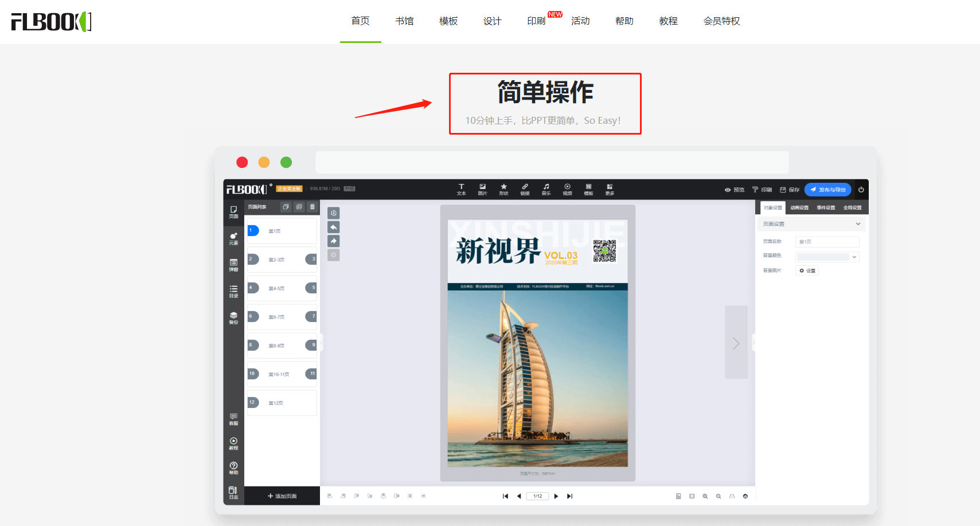Screen dimensions: 980x526
Task: Switch to the 全局设置 tab
Action: (852, 207)
